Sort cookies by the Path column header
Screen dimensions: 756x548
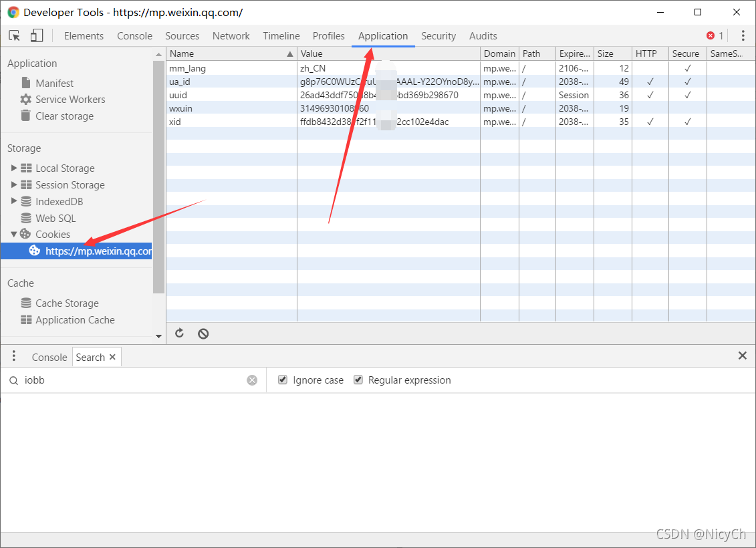(x=537, y=53)
